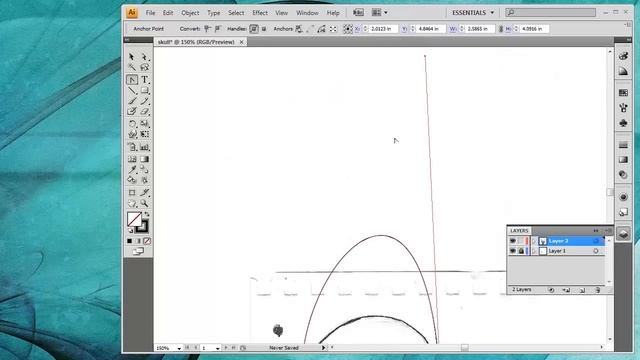Open the File menu
The image size is (640, 360).
coord(150,13)
